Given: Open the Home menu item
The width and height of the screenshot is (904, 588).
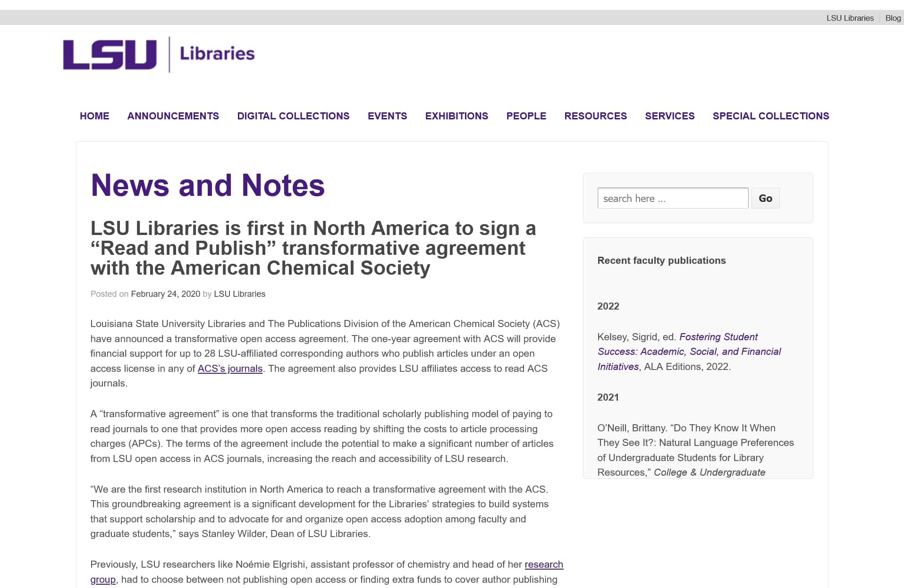Looking at the screenshot, I should pos(94,116).
